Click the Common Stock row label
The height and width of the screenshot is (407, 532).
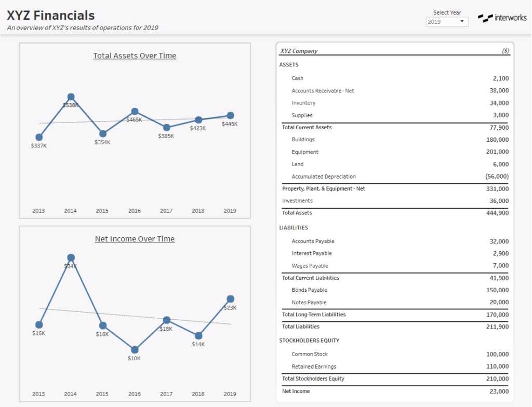point(310,354)
